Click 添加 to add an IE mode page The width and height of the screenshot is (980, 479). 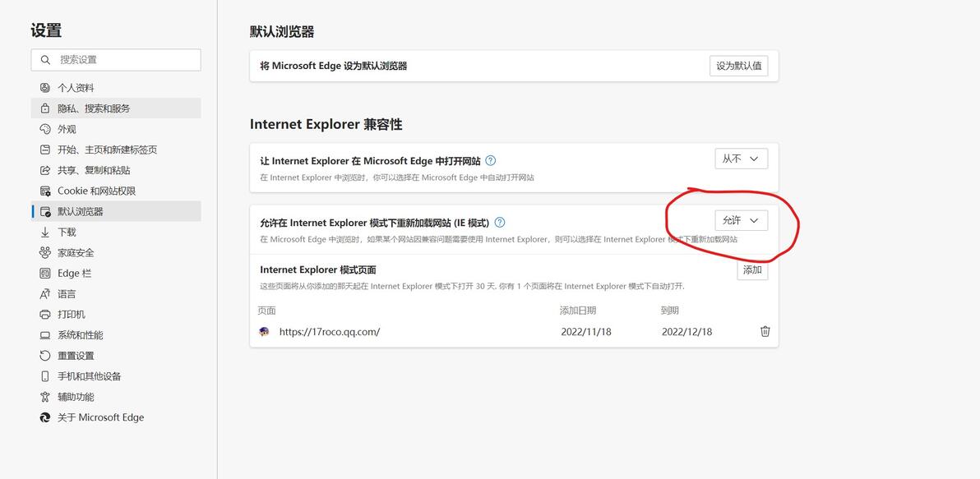pyautogui.click(x=752, y=270)
